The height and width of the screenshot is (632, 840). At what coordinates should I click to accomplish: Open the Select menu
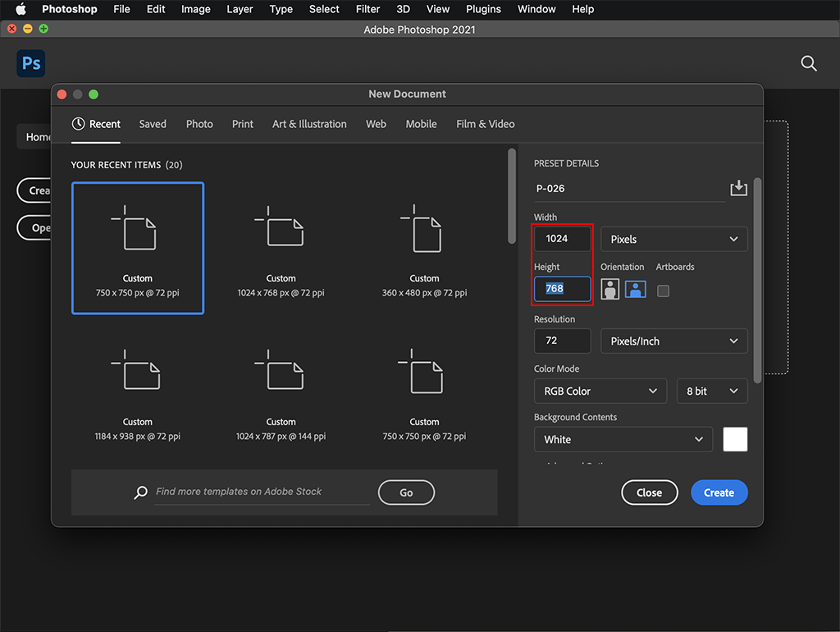click(324, 9)
